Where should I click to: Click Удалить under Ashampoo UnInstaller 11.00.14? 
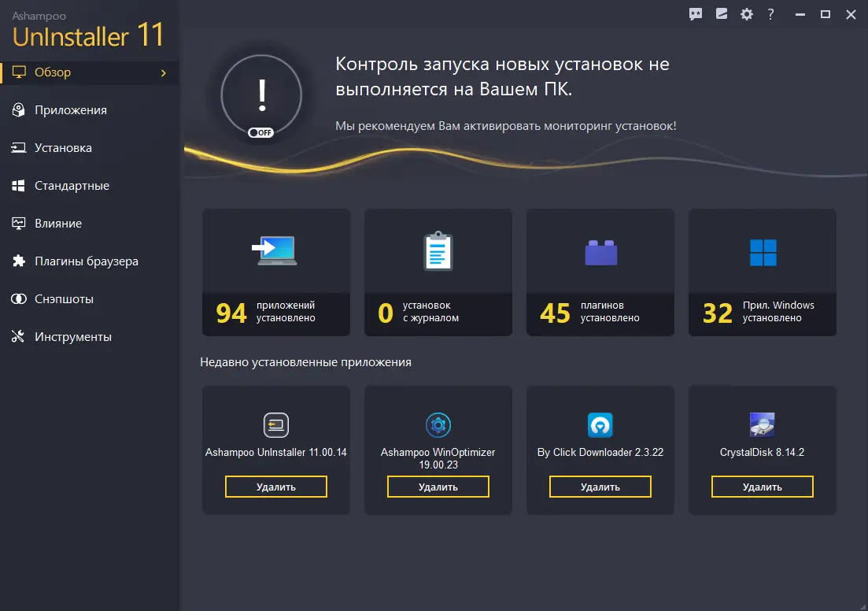pos(275,487)
